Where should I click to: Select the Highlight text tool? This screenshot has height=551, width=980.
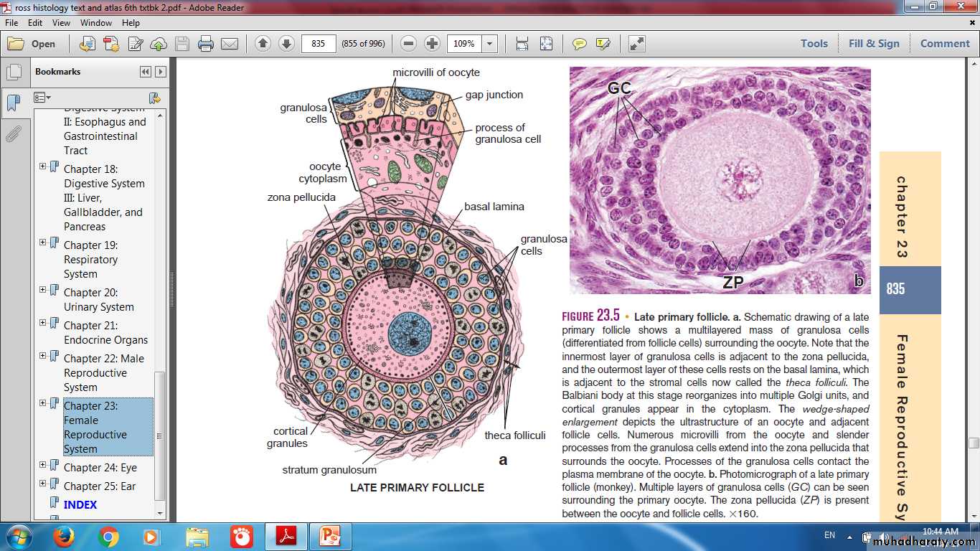(603, 44)
